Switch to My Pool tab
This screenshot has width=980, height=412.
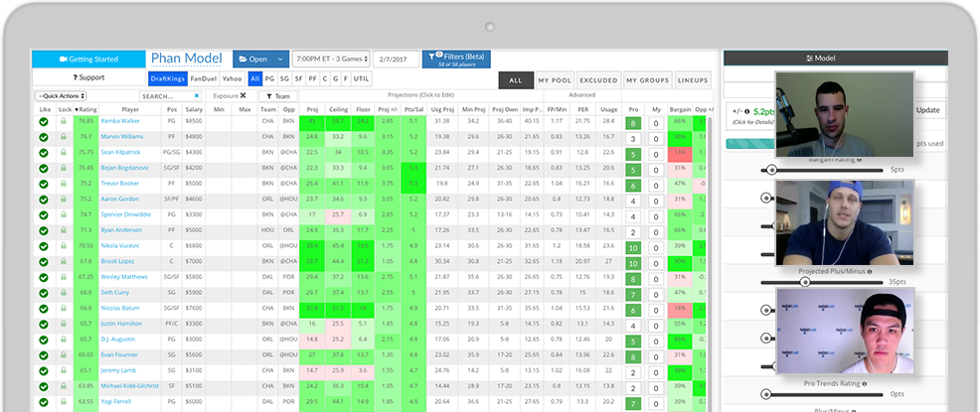(x=554, y=80)
